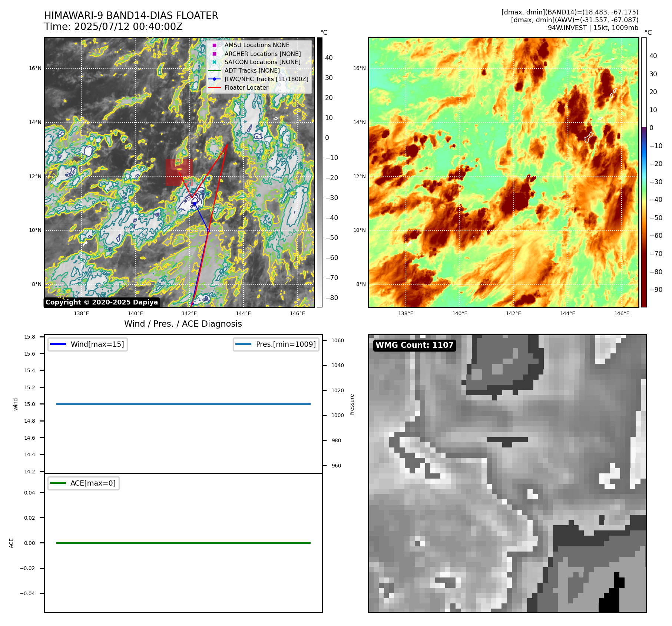Viewport: 672px width, 626px height.
Task: Click the 'Pres.[min=1009]' legend box
Action: click(276, 344)
